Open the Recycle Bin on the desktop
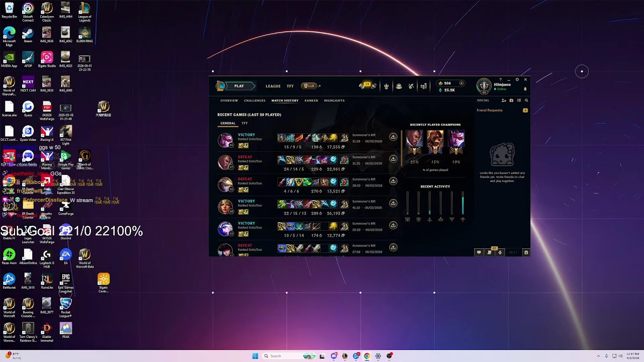Image resolution: width=644 pixels, height=362 pixels. click(9, 11)
